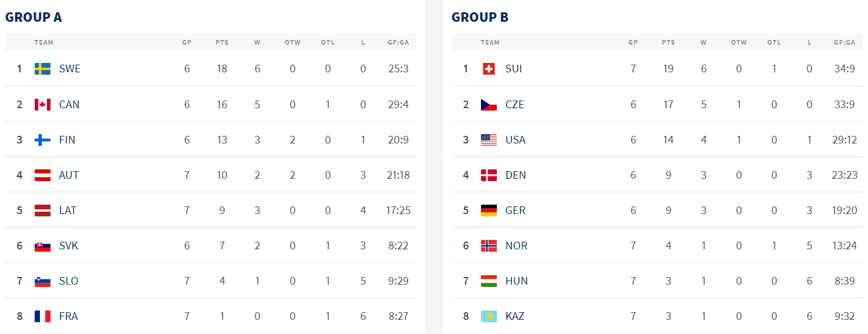
Task: Click the Sweden flag icon
Action: (x=42, y=69)
